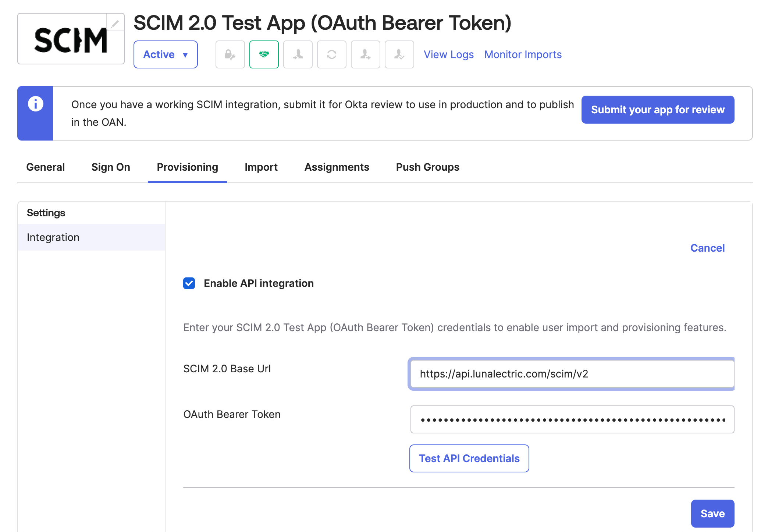This screenshot has height=532, width=768.
Task: Click Cancel to discard changes
Action: tap(707, 248)
